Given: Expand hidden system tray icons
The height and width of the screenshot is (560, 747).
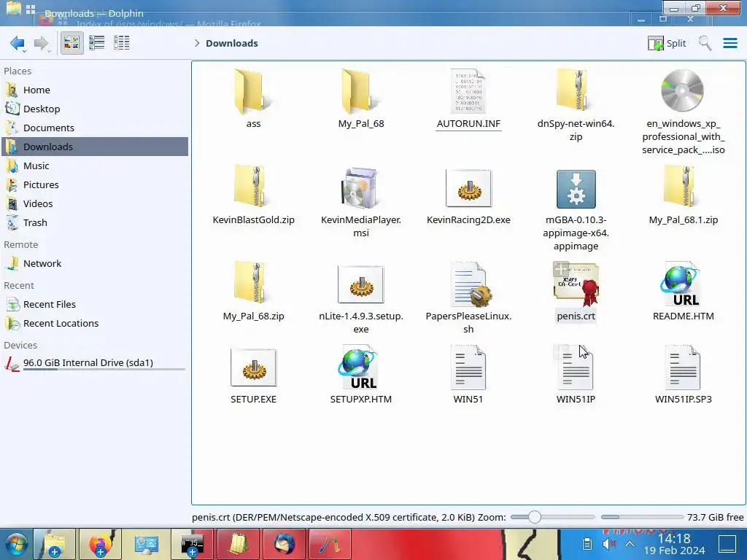Looking at the screenshot, I should coord(630,544).
